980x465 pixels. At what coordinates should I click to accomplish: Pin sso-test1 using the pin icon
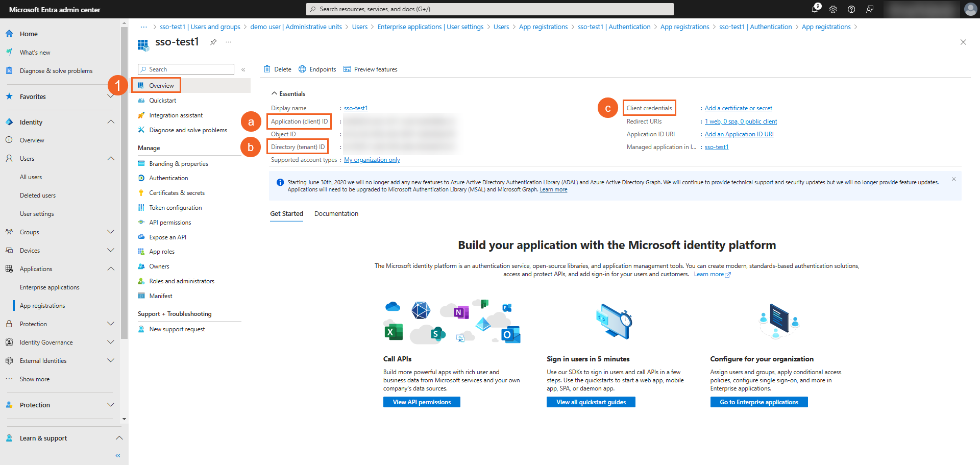213,42
